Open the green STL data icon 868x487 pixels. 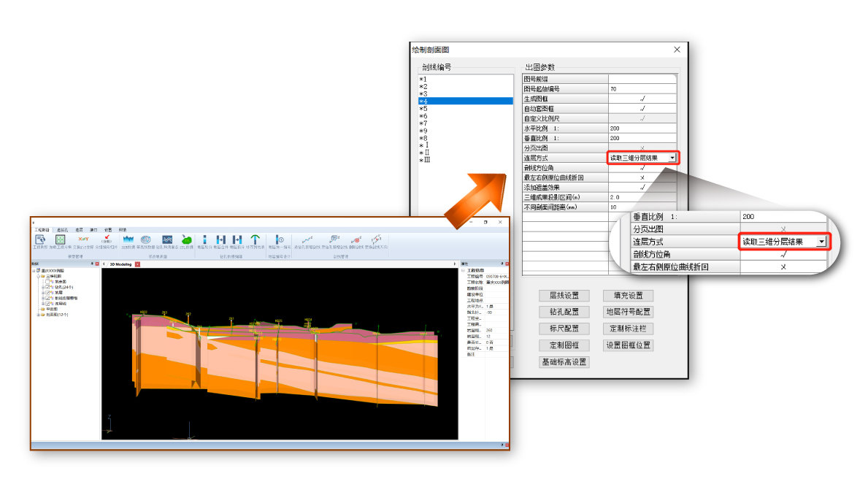point(187,239)
